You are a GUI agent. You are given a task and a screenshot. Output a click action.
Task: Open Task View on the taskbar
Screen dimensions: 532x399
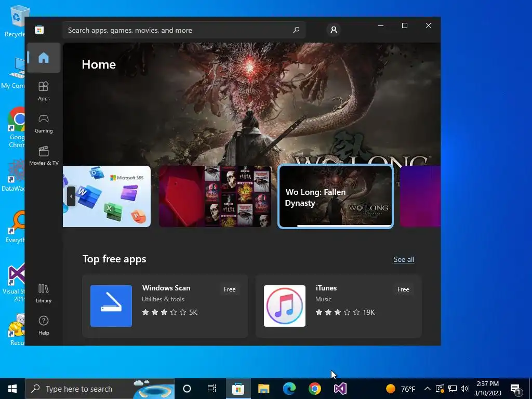[x=212, y=389]
